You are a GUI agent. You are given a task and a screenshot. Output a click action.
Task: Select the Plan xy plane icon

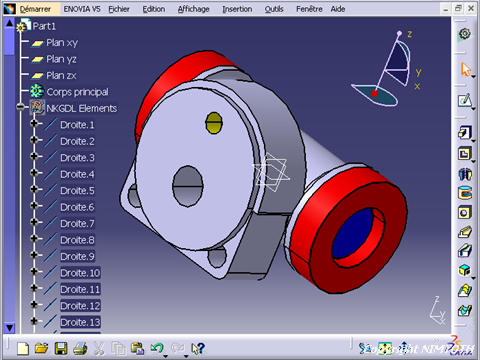pyautogui.click(x=37, y=43)
